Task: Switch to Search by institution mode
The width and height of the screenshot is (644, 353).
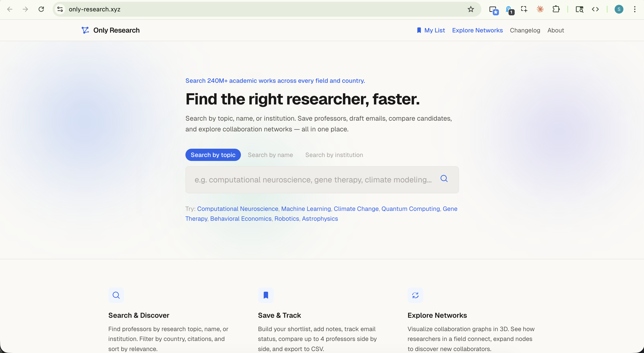Action: tap(334, 155)
